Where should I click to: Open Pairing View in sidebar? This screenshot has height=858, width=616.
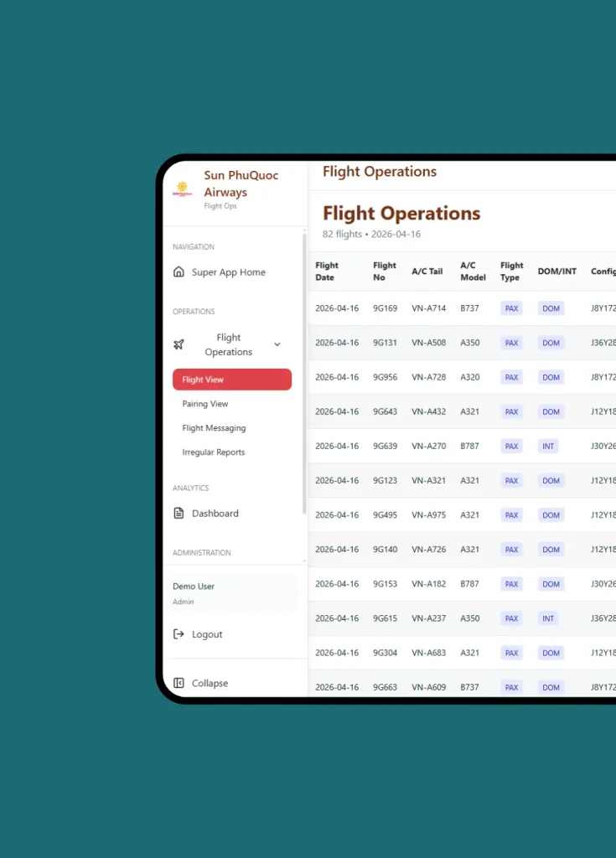[x=205, y=404]
